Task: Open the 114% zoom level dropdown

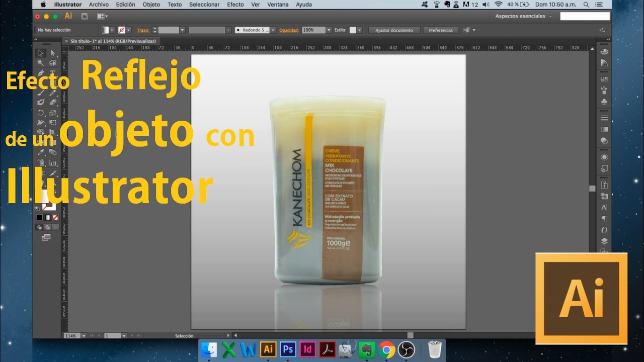Action: pyautogui.click(x=84, y=335)
